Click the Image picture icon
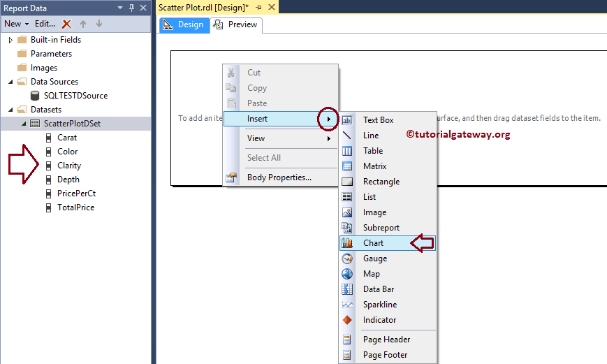607x364 pixels. (x=347, y=212)
